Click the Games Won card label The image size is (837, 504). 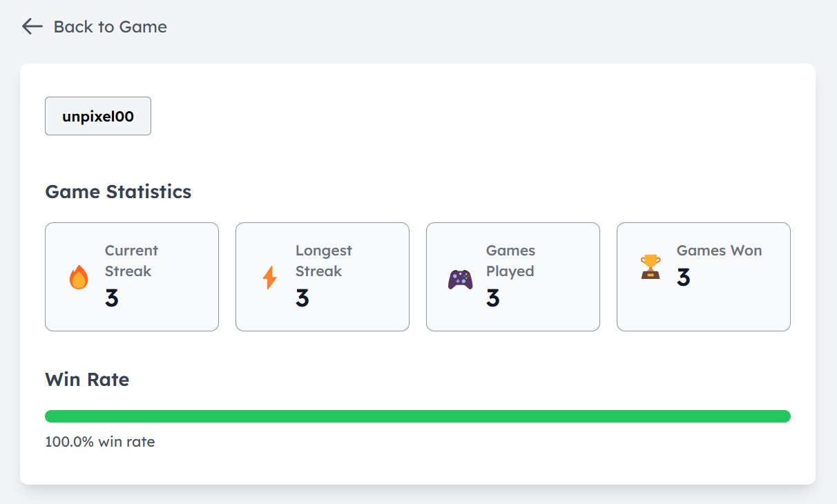[x=719, y=251]
